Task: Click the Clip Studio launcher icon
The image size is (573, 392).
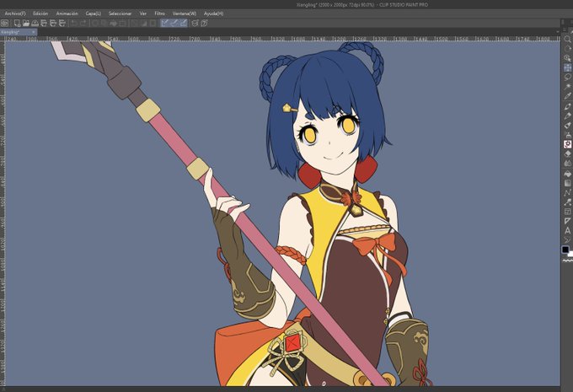Action: tap(5, 24)
